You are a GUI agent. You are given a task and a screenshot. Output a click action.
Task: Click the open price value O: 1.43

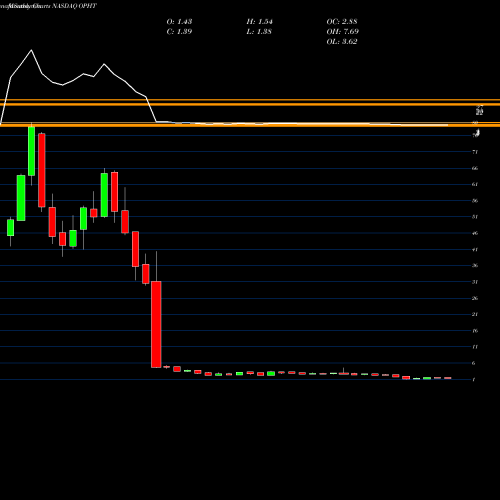pos(179,22)
